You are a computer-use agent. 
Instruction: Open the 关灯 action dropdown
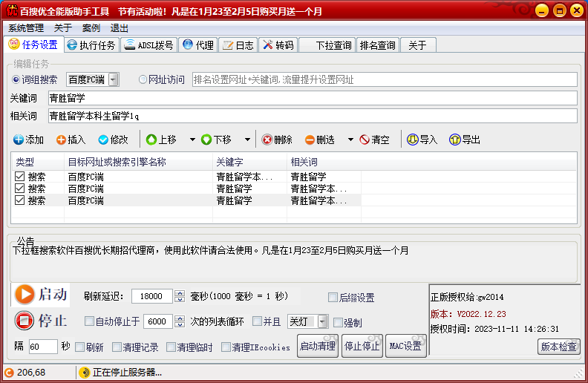coord(323,321)
